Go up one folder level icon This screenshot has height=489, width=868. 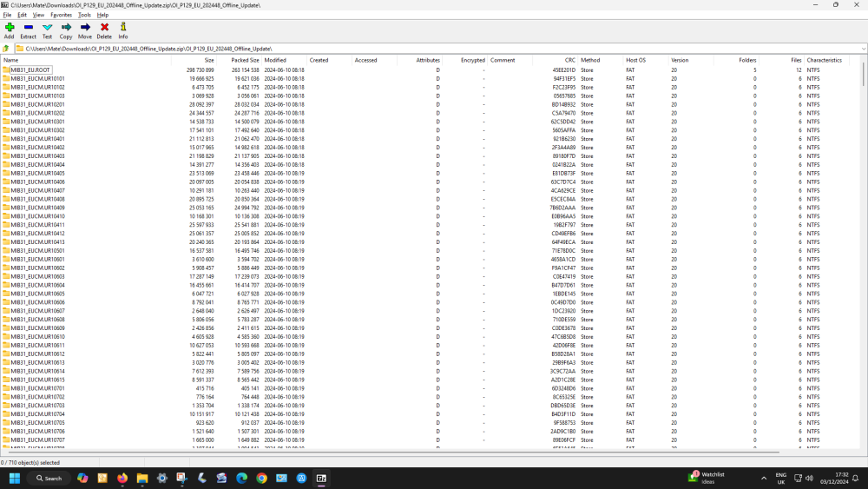(x=6, y=49)
